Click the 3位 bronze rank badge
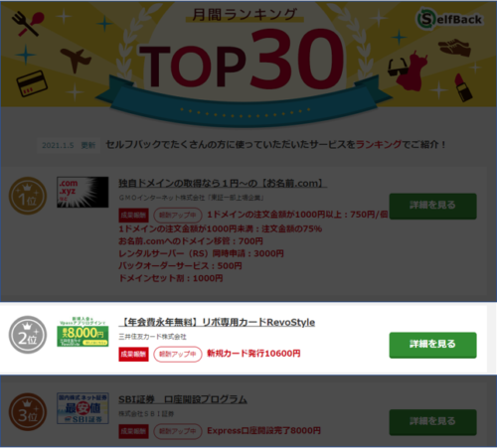The height and width of the screenshot is (448, 497). pyautogui.click(x=28, y=412)
